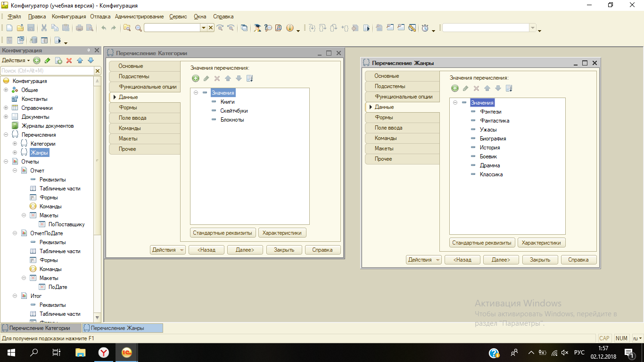The width and height of the screenshot is (644, 362).
Task: Click the scissors cut icon in the toolbar
Action: tap(44, 28)
